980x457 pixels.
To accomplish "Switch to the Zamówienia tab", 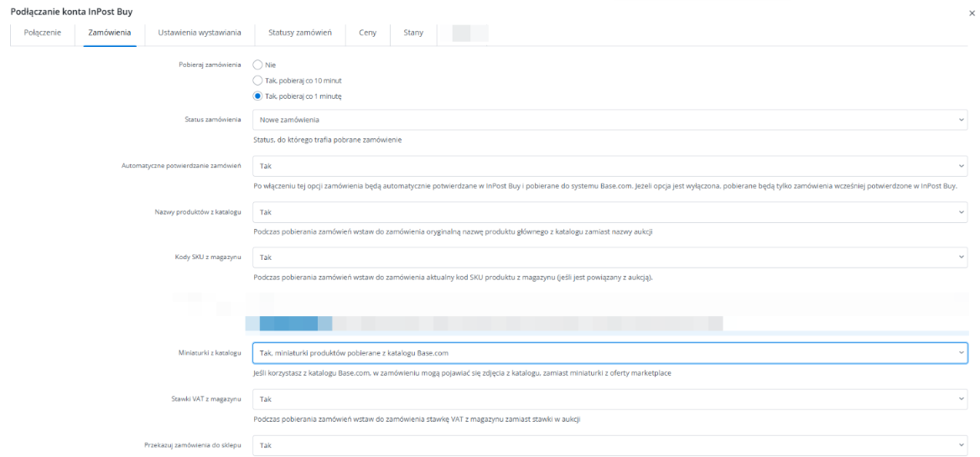I will 110,33.
